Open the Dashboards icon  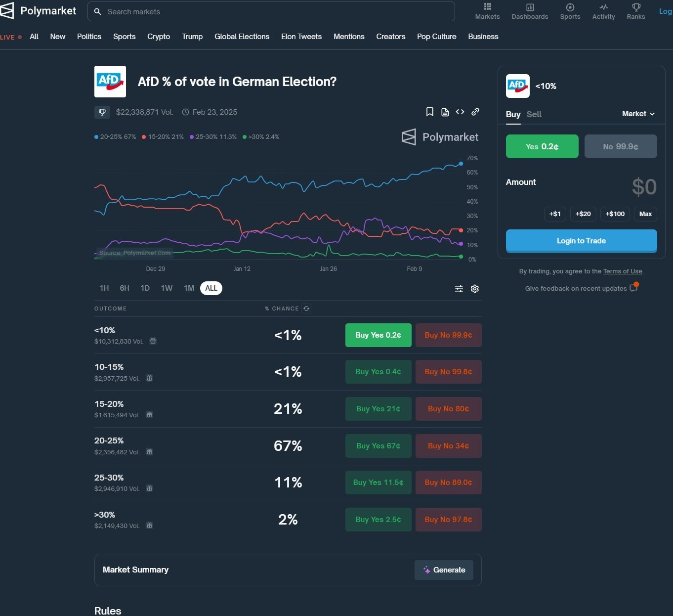pyautogui.click(x=530, y=7)
